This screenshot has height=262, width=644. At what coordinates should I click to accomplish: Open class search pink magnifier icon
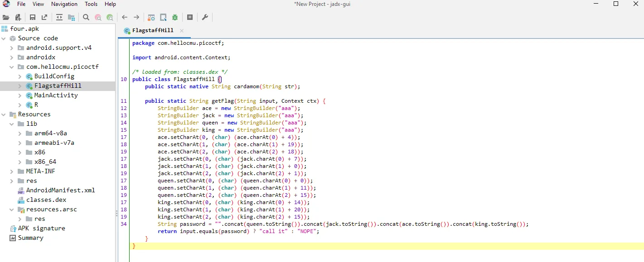click(x=98, y=17)
